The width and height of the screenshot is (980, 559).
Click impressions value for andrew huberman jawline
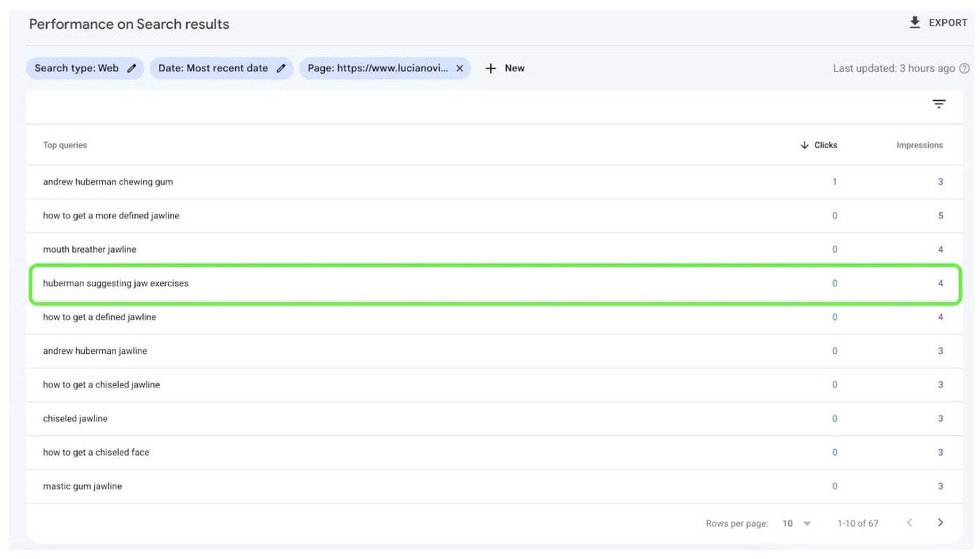tap(941, 351)
